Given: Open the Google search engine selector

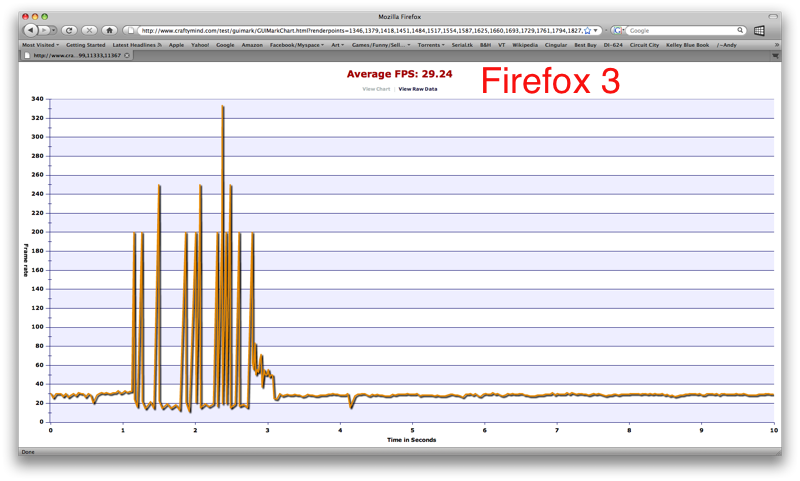Looking at the screenshot, I should click(618, 31).
